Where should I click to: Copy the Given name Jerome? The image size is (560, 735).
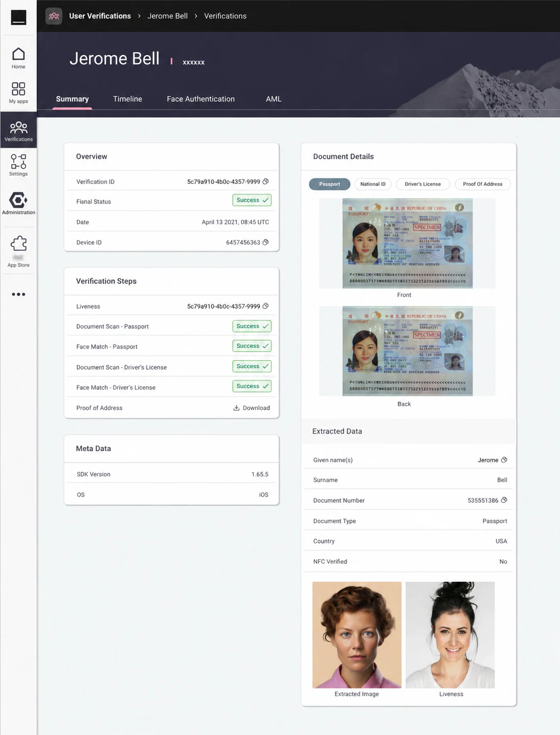504,460
